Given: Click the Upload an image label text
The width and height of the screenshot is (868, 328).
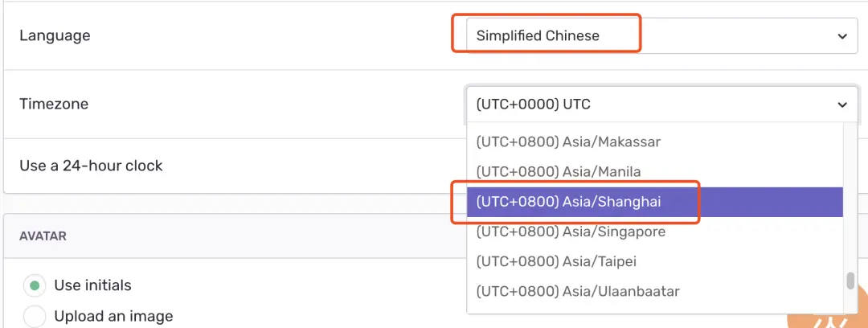Looking at the screenshot, I should click(x=113, y=317).
